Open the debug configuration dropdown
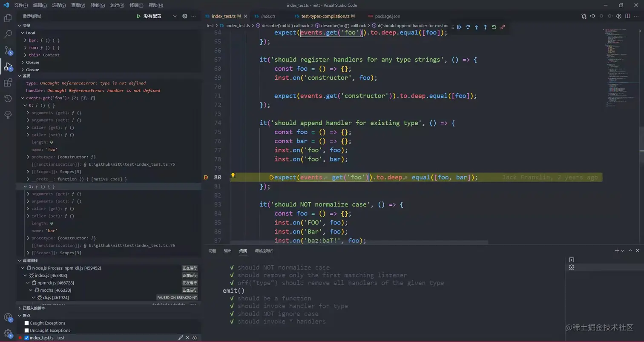 coord(175,16)
